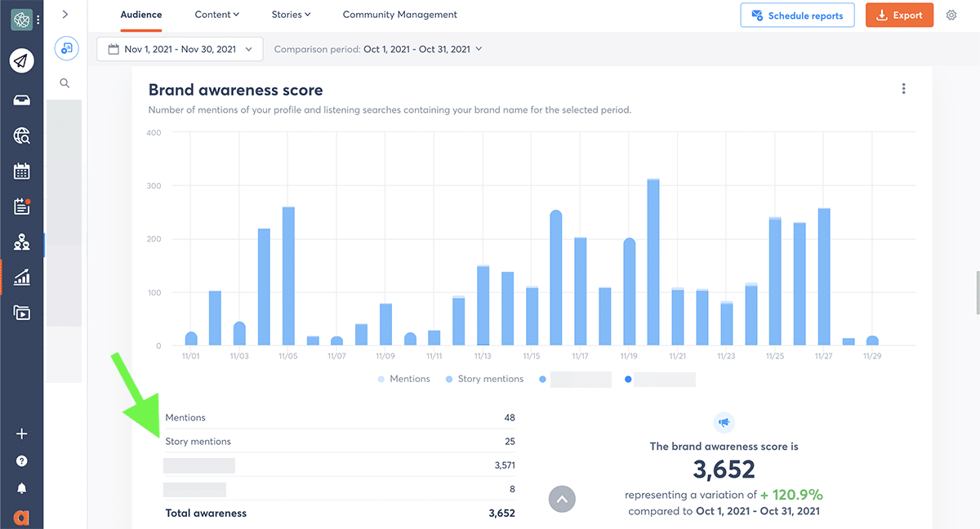Expand the Content dropdown menu

tap(216, 15)
